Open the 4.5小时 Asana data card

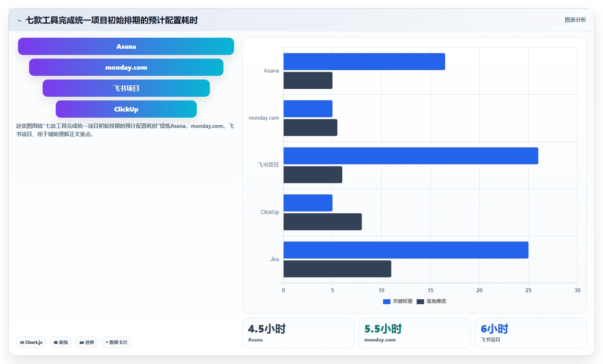pyautogui.click(x=298, y=333)
